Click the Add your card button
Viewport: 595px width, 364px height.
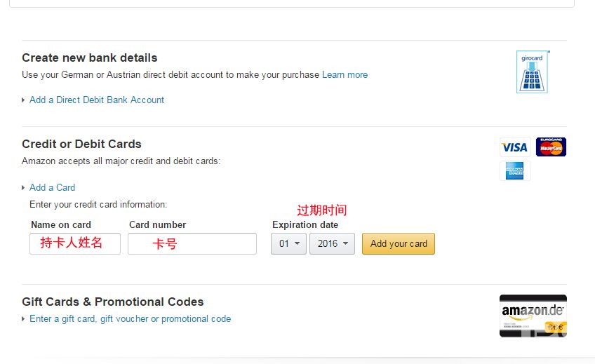pyautogui.click(x=399, y=243)
